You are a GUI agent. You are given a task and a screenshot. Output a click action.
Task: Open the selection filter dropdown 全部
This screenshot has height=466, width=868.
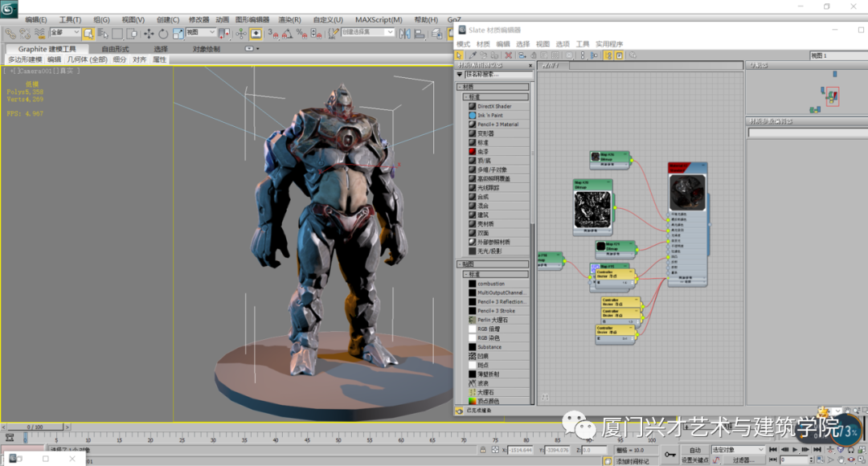click(65, 32)
